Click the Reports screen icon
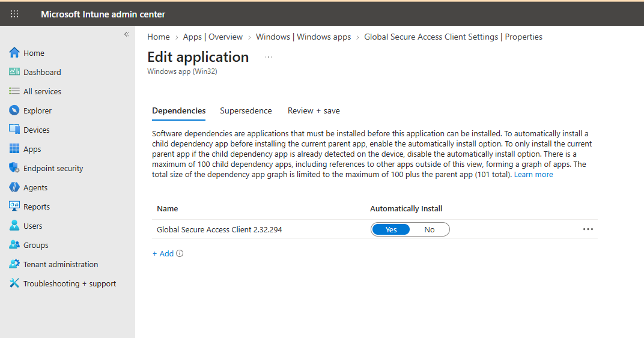 (x=14, y=206)
